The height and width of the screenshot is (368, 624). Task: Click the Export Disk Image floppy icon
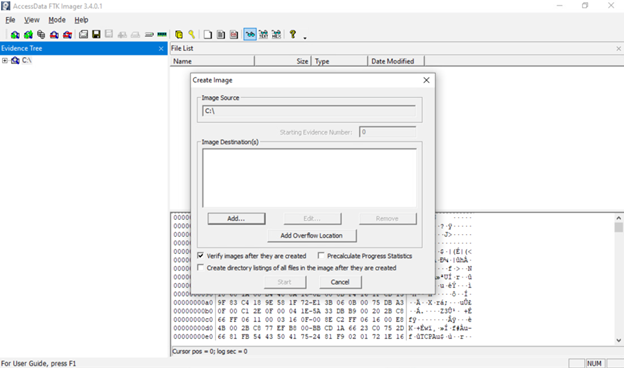pyautogui.click(x=96, y=34)
